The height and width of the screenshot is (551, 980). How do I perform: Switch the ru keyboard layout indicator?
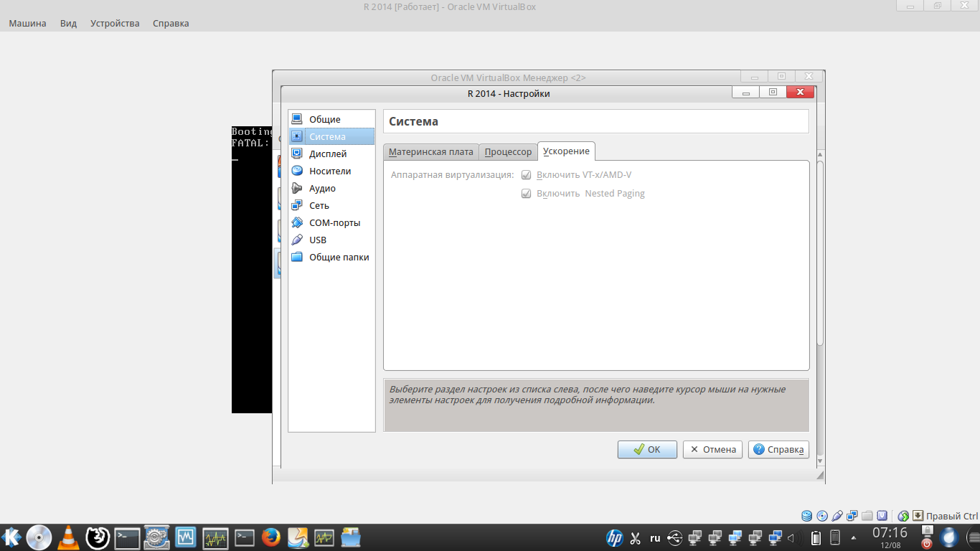(655, 538)
